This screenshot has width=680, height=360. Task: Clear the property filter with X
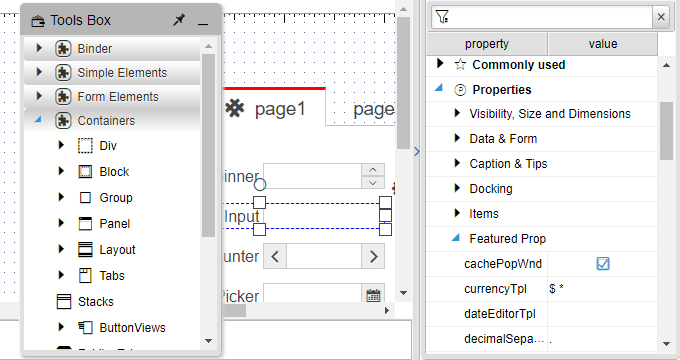coord(661,17)
